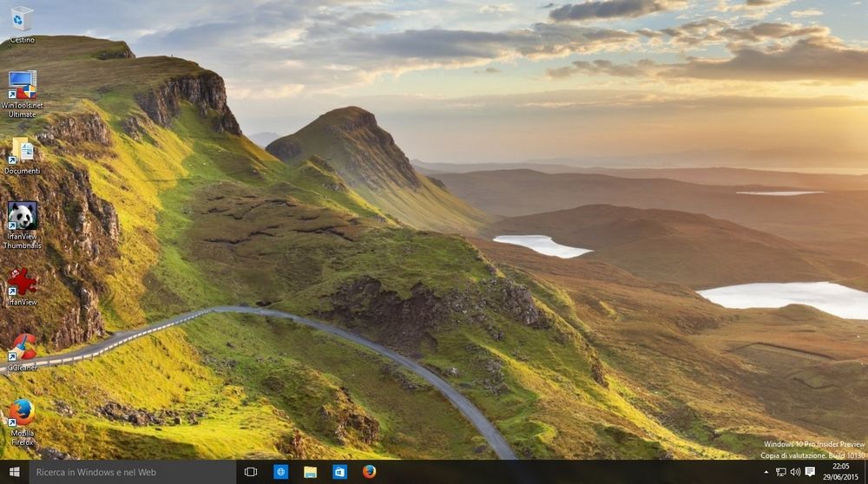This screenshot has height=484, width=868.
Task: Select the IrfanView Thumbnails panda icon
Action: (22, 217)
